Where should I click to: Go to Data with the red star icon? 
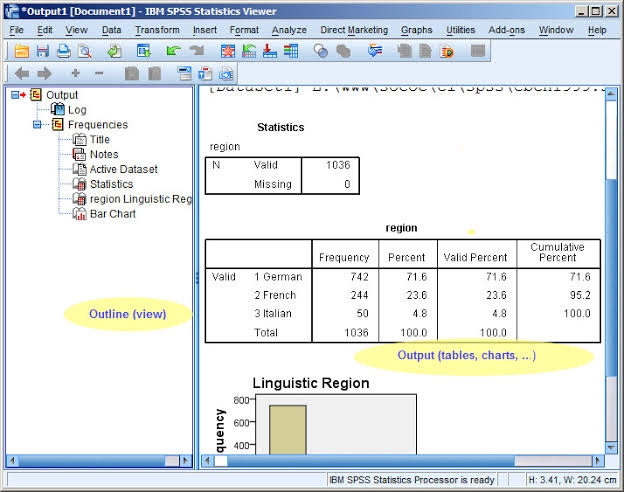click(x=228, y=51)
